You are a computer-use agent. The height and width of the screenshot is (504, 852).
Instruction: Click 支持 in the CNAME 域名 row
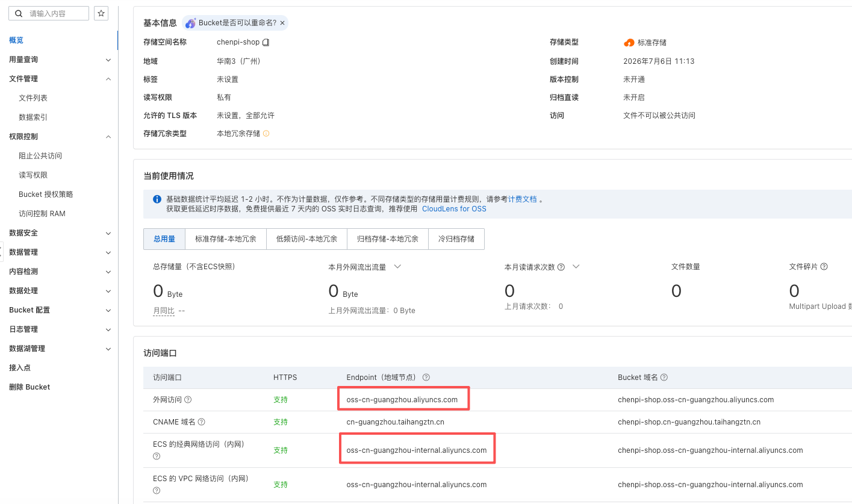[x=281, y=422]
